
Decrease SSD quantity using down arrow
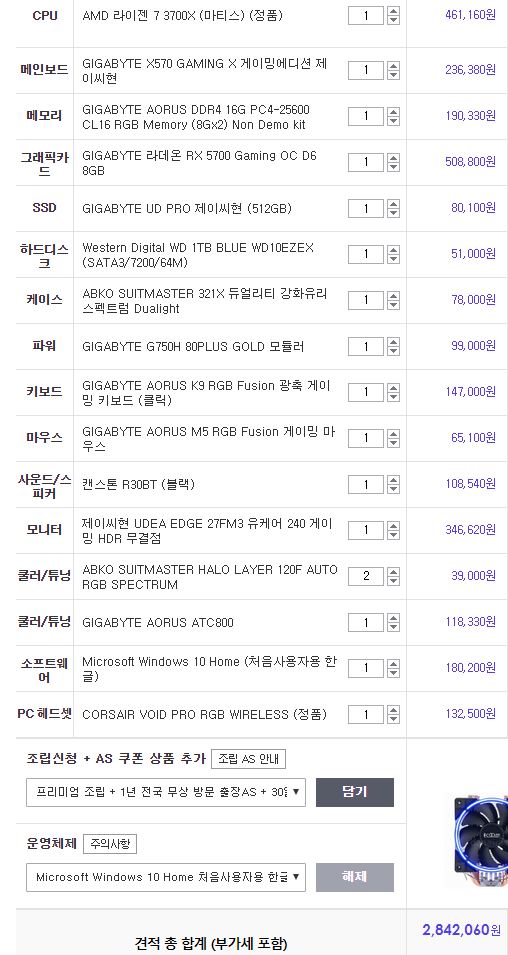(x=393, y=213)
